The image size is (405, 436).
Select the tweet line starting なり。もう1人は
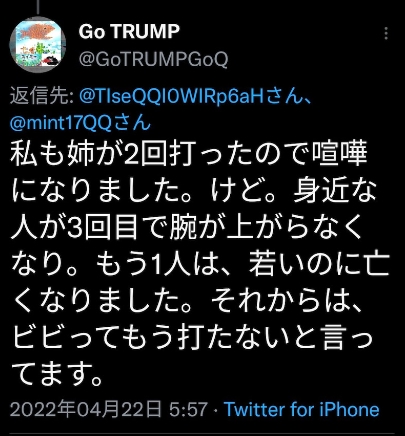[200, 265]
